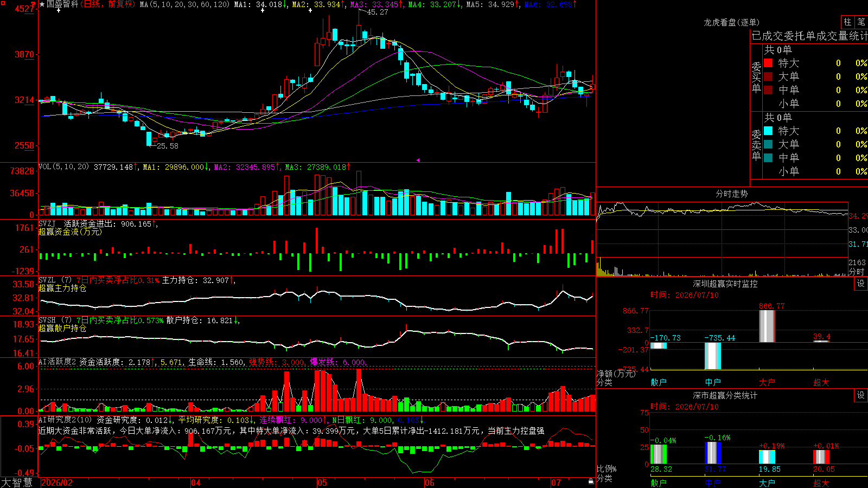This screenshot has height=488, width=868.
Task: Click the 19.85 大户 bar in 分类统计
Action: (767, 457)
